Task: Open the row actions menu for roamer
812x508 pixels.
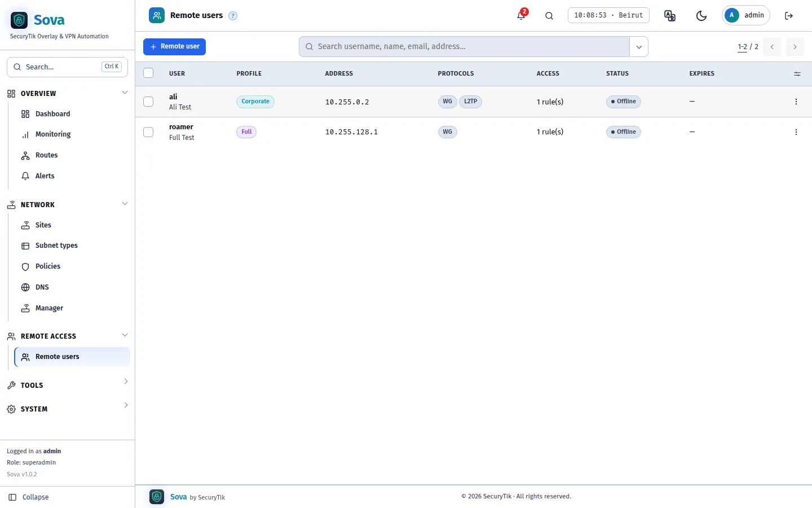Action: pyautogui.click(x=796, y=132)
